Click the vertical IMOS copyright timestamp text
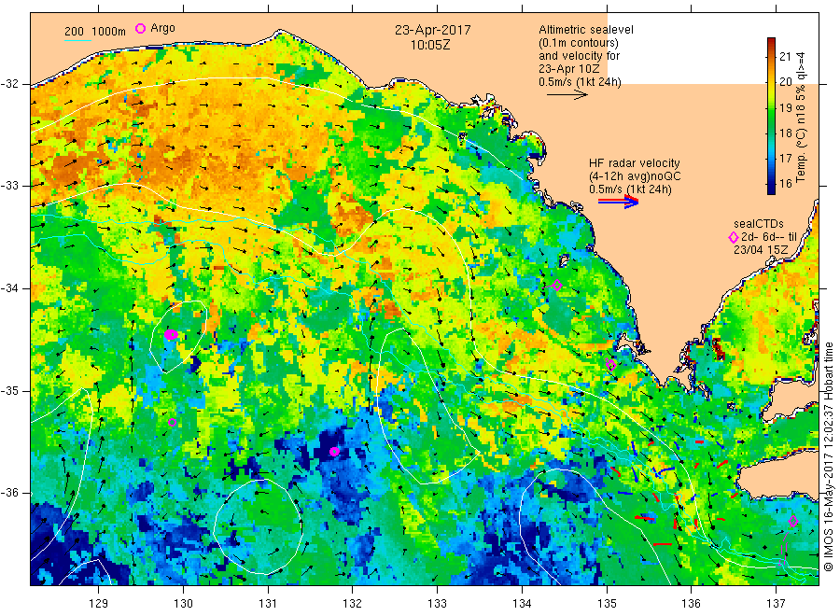Viewport: 840px width, 616px height. (x=830, y=456)
